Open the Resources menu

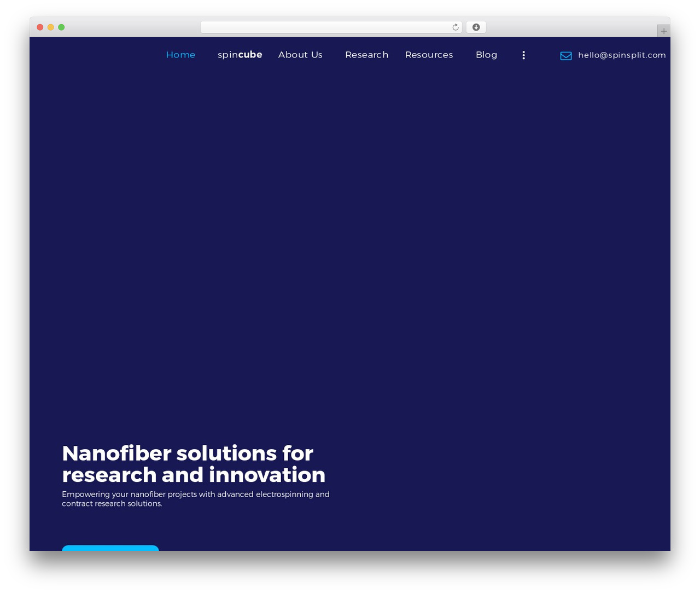(429, 55)
